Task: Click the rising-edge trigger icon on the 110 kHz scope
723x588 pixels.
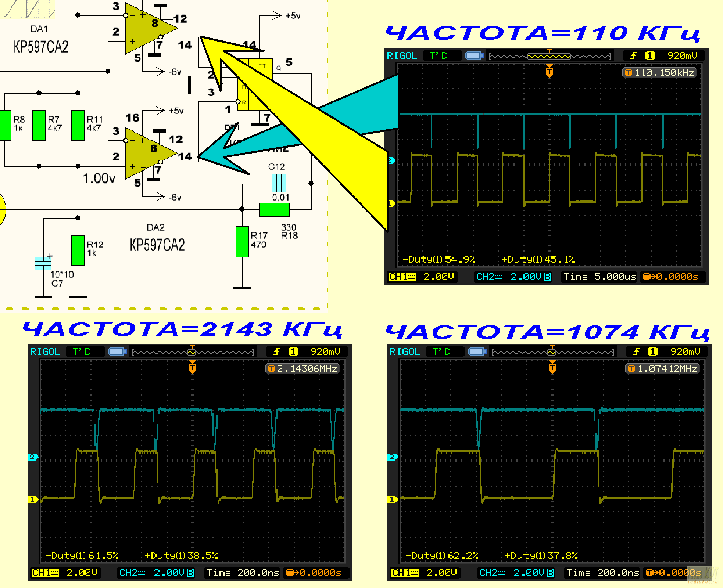Action: [x=634, y=55]
